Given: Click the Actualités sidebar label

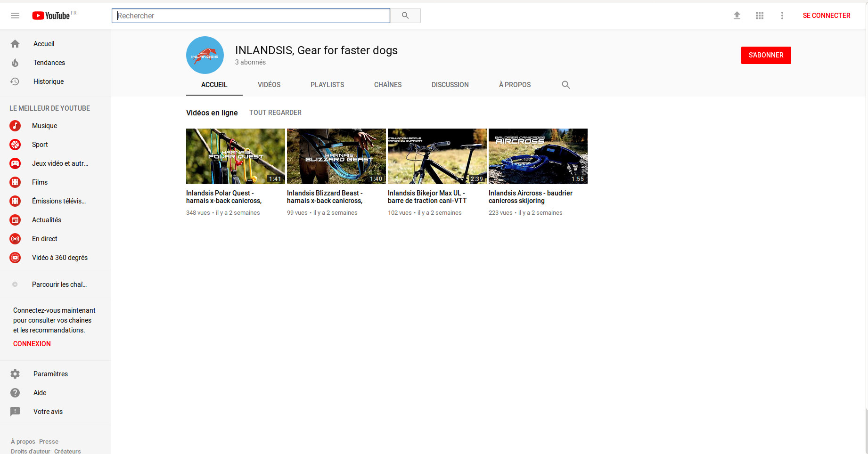Looking at the screenshot, I should pos(47,220).
